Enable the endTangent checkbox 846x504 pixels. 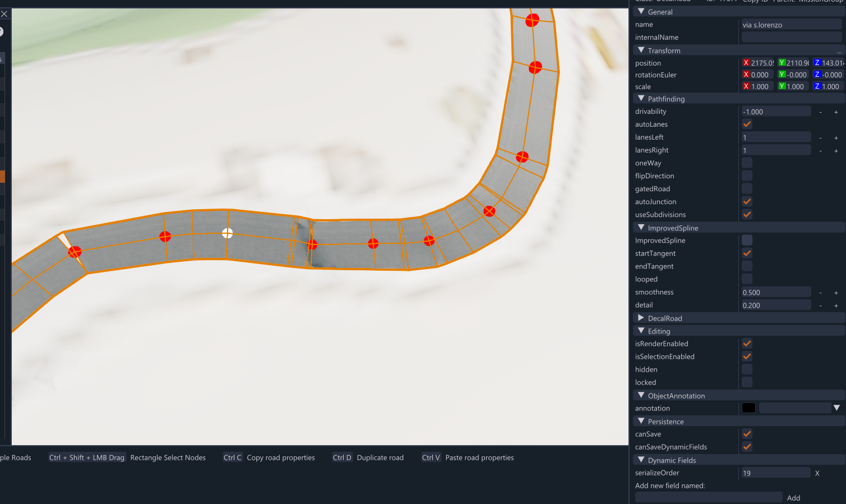[747, 266]
